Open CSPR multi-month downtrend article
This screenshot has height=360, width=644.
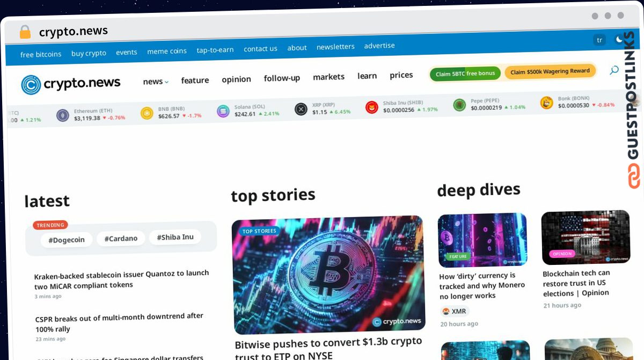coord(119,322)
